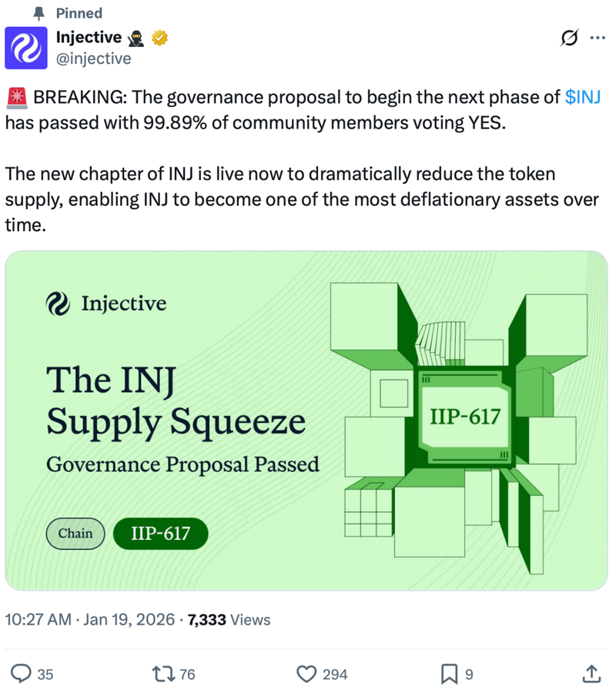Viewport: 616px width, 697px height.
Task: Open the three-dot more options menu
Action: (598, 38)
